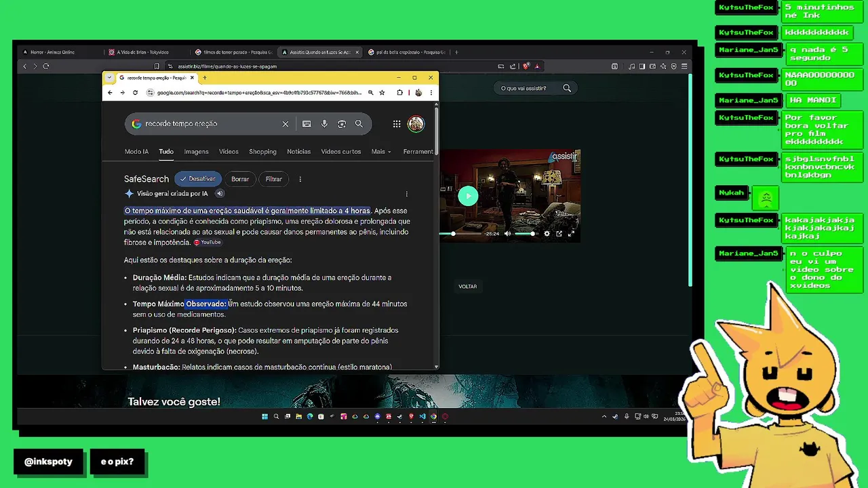The image size is (868, 488).
Task: Open AI overview three-dot options
Action: 407,194
